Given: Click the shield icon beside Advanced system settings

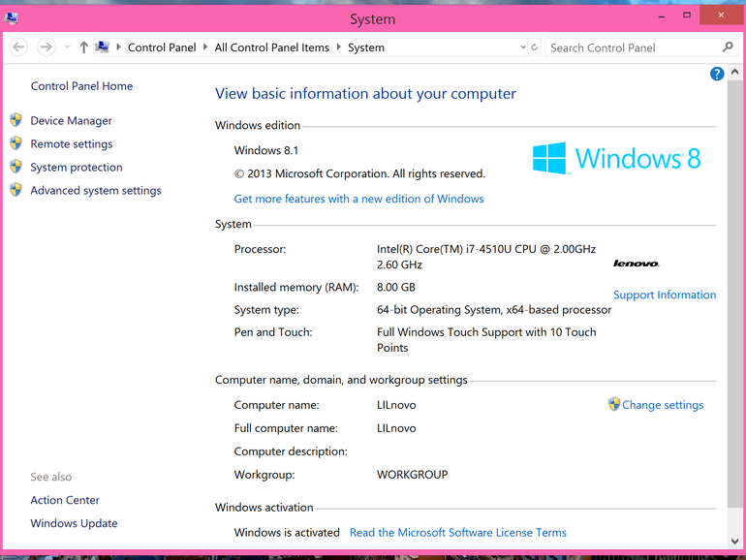Looking at the screenshot, I should coord(16,189).
